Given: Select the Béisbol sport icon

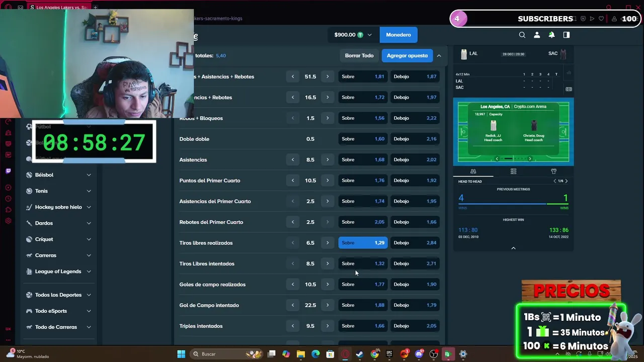Looking at the screenshot, I should [29, 175].
